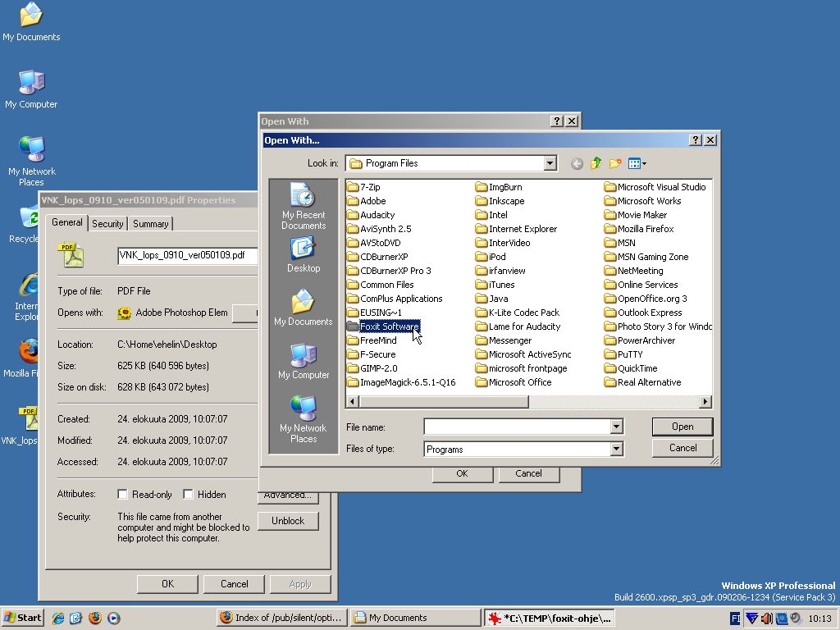
Task: Click My Computer desktop icon
Action: pos(31,89)
